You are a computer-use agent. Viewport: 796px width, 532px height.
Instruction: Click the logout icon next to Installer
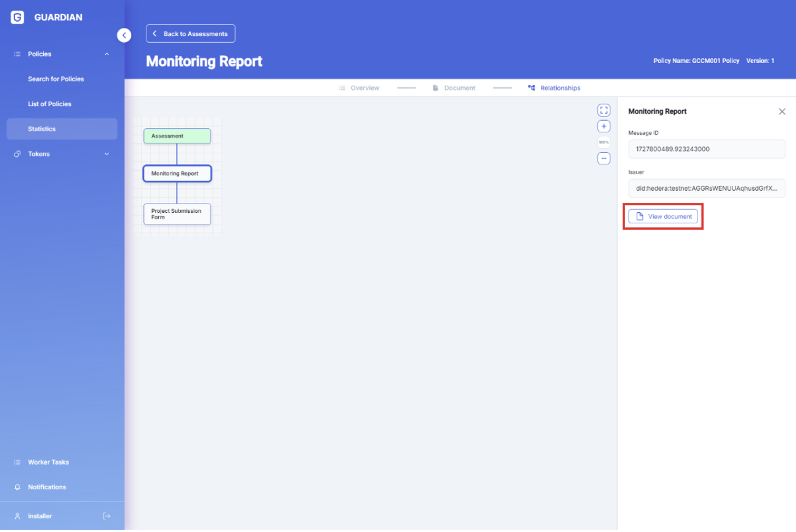106,516
